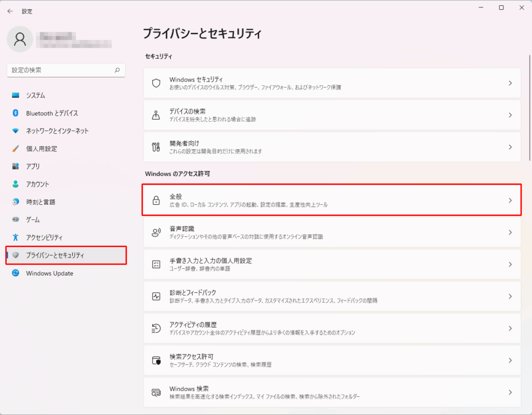Select 個人用設定 in sidebar
Viewport: 532px width, 415px height.
66,148
